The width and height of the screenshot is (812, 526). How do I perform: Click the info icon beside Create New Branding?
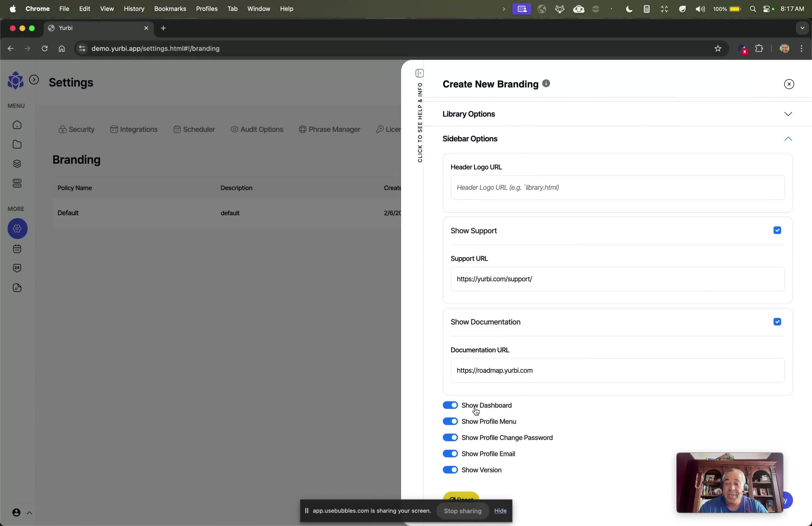coord(546,84)
